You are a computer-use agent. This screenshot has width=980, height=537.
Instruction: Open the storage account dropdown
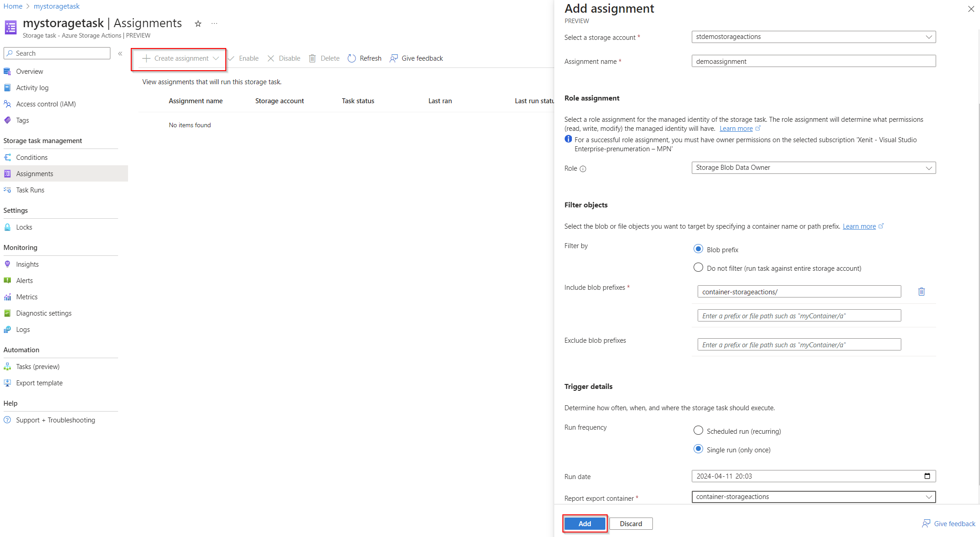[x=813, y=37]
